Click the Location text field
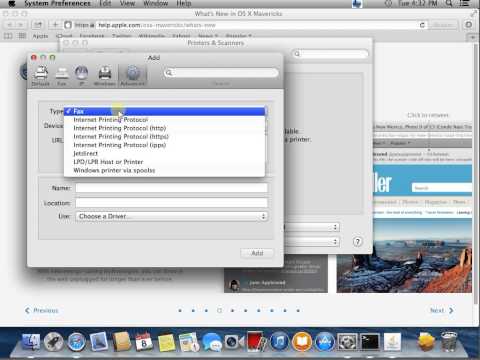The width and height of the screenshot is (480, 360). 172,203
